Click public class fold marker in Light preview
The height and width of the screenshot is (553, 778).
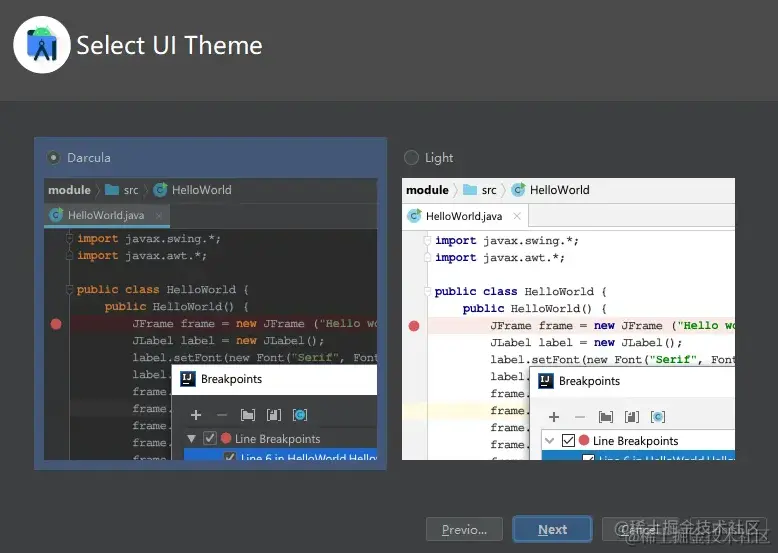[427, 292]
